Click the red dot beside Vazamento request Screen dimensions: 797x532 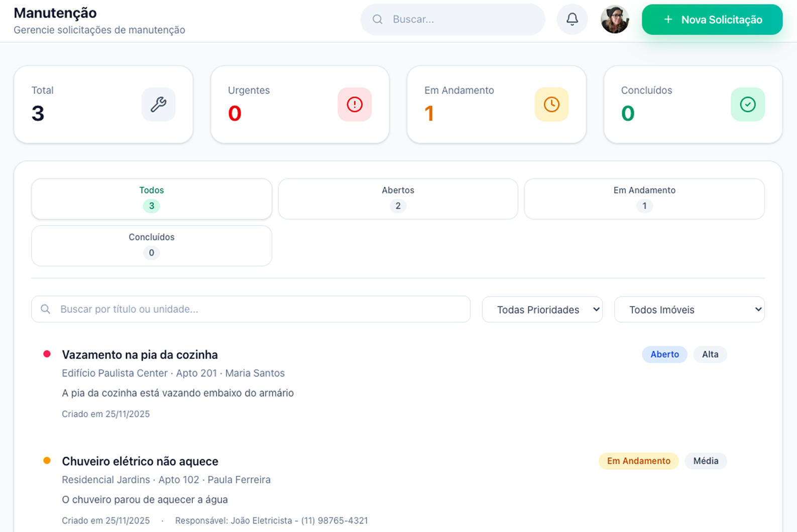[x=47, y=354]
